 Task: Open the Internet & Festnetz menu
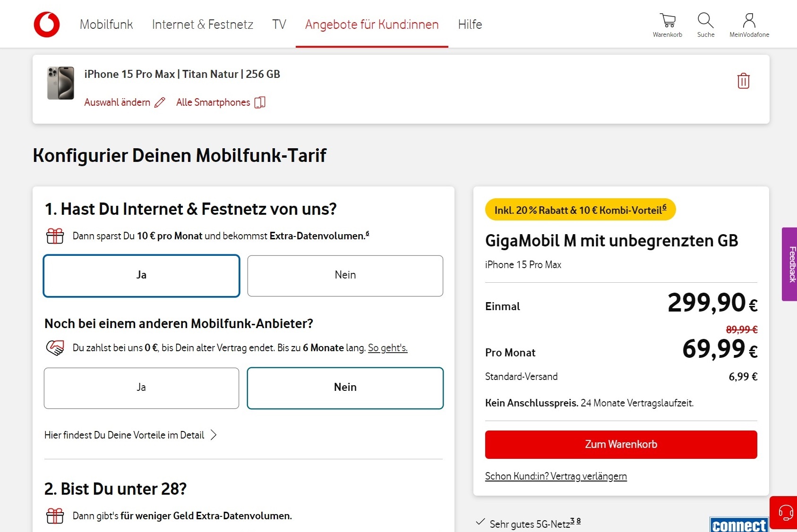tap(203, 25)
